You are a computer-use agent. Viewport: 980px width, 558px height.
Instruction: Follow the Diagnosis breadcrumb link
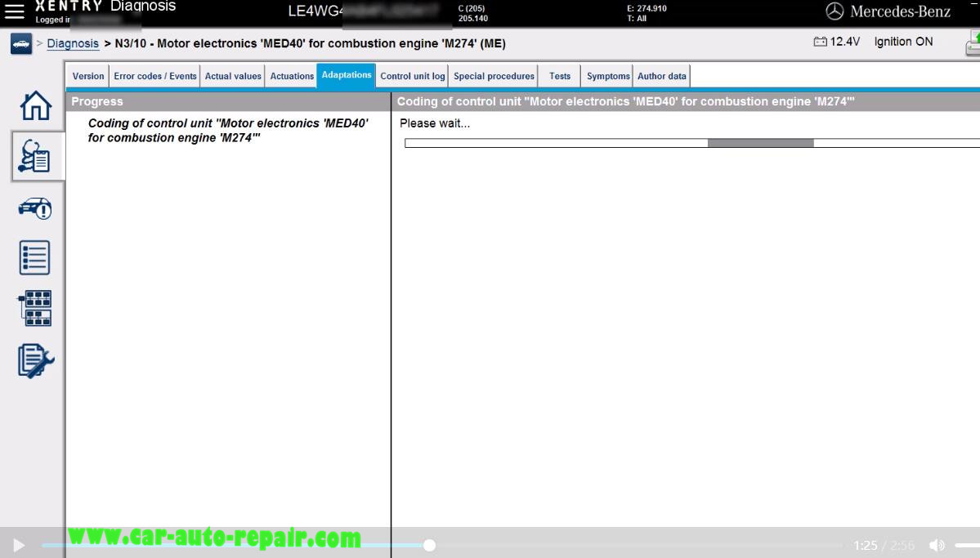73,44
